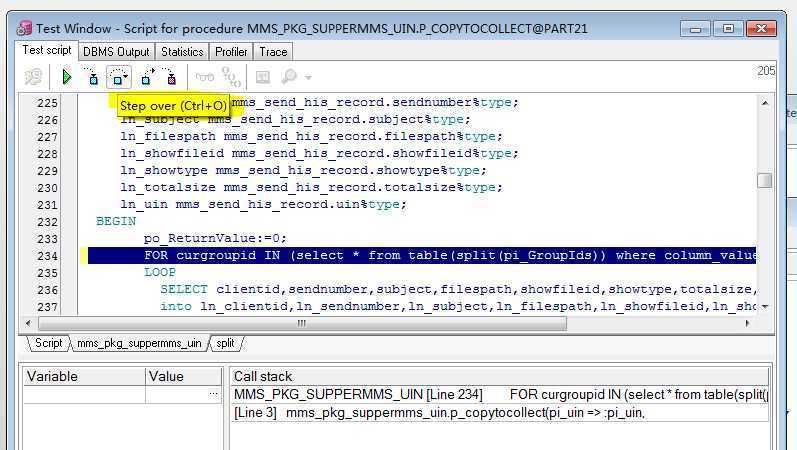Click the LOOP keyword on line 235
Viewport: 797px width, 450px height.
click(160, 272)
